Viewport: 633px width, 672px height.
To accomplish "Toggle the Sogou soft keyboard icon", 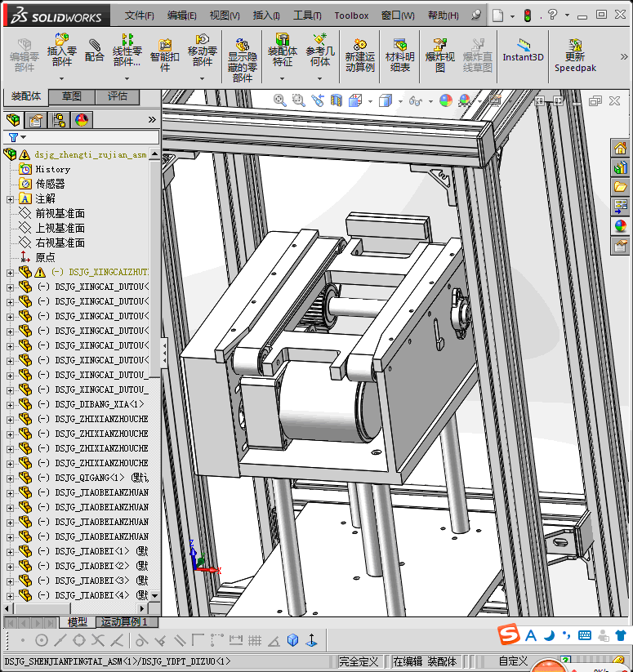I will (x=585, y=635).
